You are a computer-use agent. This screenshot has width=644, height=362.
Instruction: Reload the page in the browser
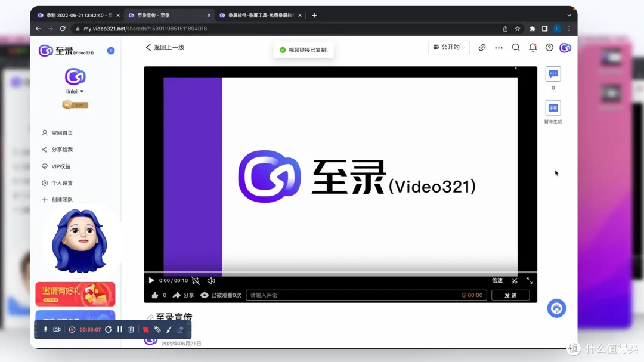point(63,29)
